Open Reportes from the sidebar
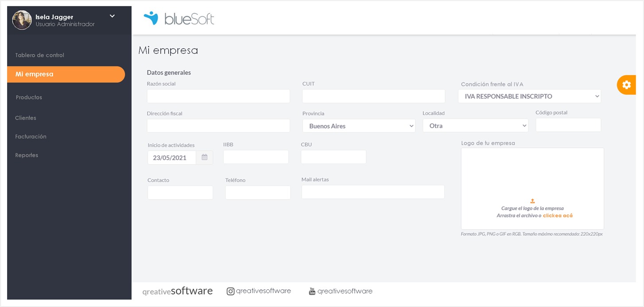 [27, 155]
